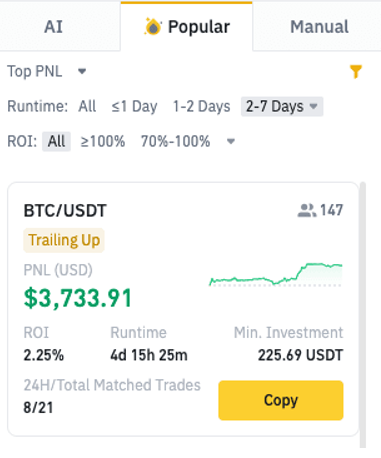Open the BTC/USDT pair title
The width and height of the screenshot is (381, 458).
click(x=65, y=211)
